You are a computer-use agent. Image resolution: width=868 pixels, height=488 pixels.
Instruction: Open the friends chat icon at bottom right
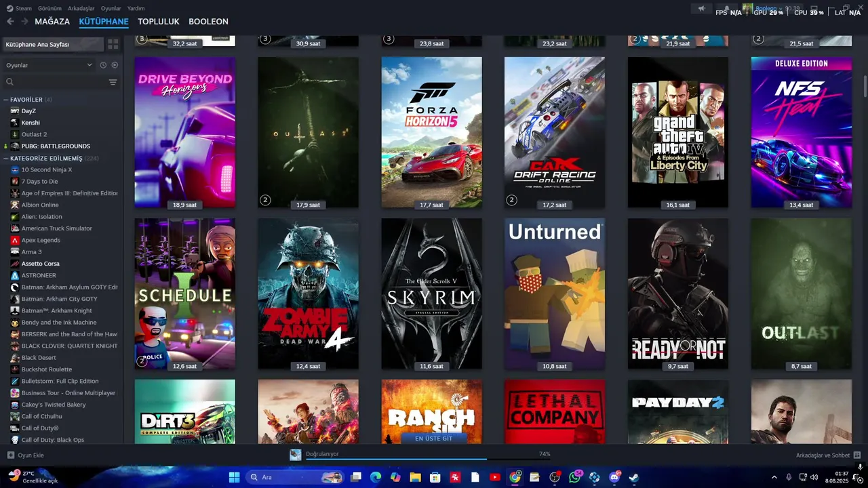(856, 455)
